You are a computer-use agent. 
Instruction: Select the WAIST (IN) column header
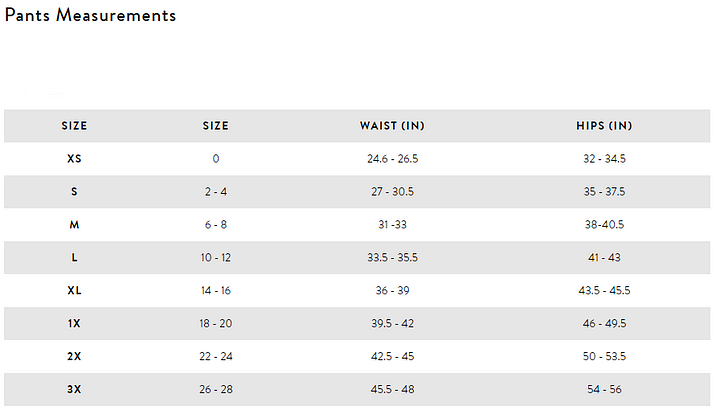[x=392, y=126]
